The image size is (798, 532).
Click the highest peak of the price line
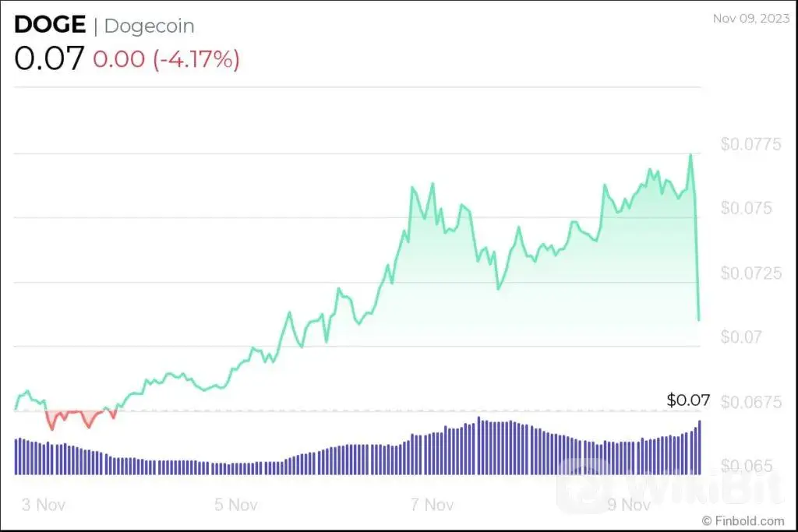[x=690, y=155]
